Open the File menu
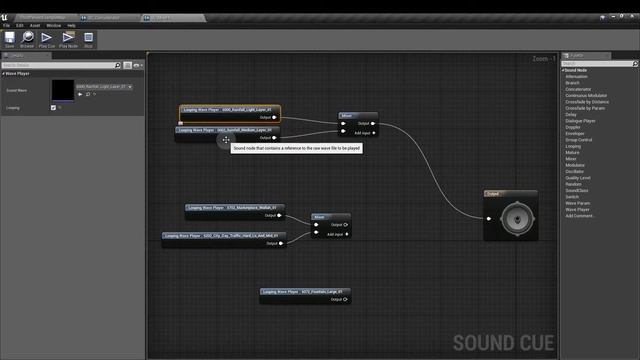Image resolution: width=640 pixels, height=360 pixels. [7, 25]
